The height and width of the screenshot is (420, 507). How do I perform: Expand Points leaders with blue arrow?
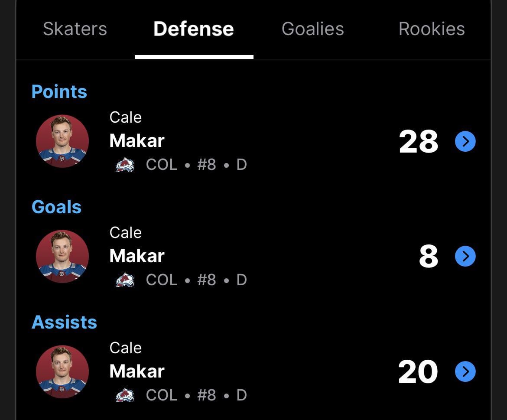465,141
